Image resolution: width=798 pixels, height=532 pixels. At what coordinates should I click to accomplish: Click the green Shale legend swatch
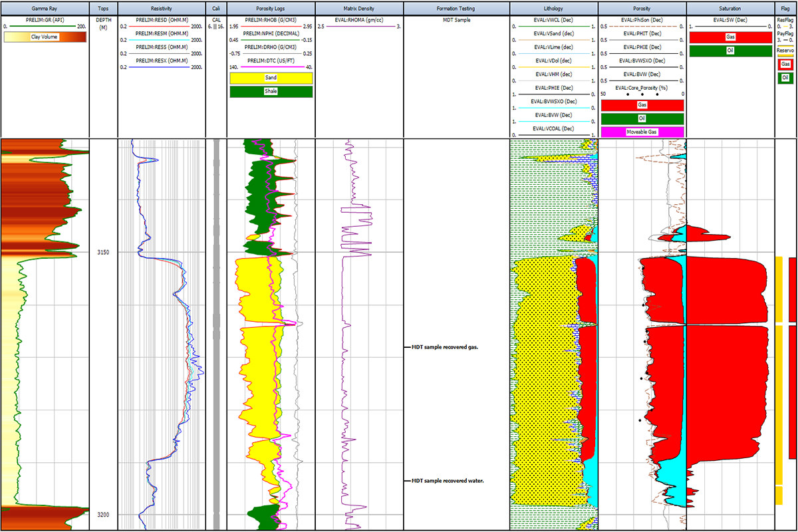tap(271, 91)
